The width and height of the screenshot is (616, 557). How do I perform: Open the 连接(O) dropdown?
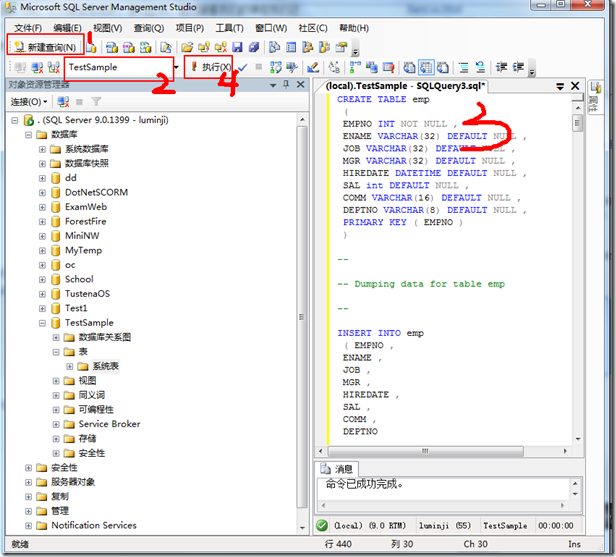coord(29,102)
